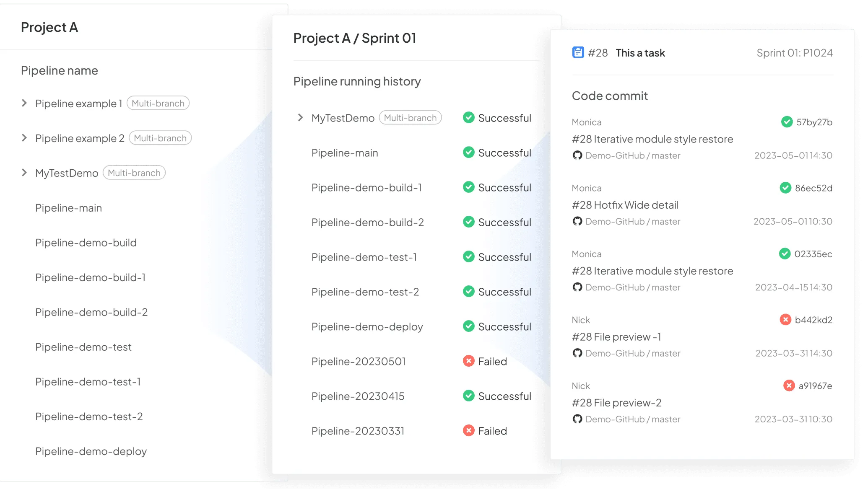Screen dimensions: 868x489
Task: Open commit hash 86ec52d
Action: (813, 188)
